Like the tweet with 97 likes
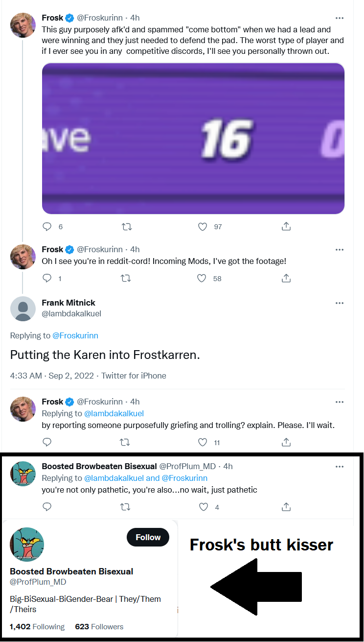The height and width of the screenshot is (642, 364). [x=203, y=227]
